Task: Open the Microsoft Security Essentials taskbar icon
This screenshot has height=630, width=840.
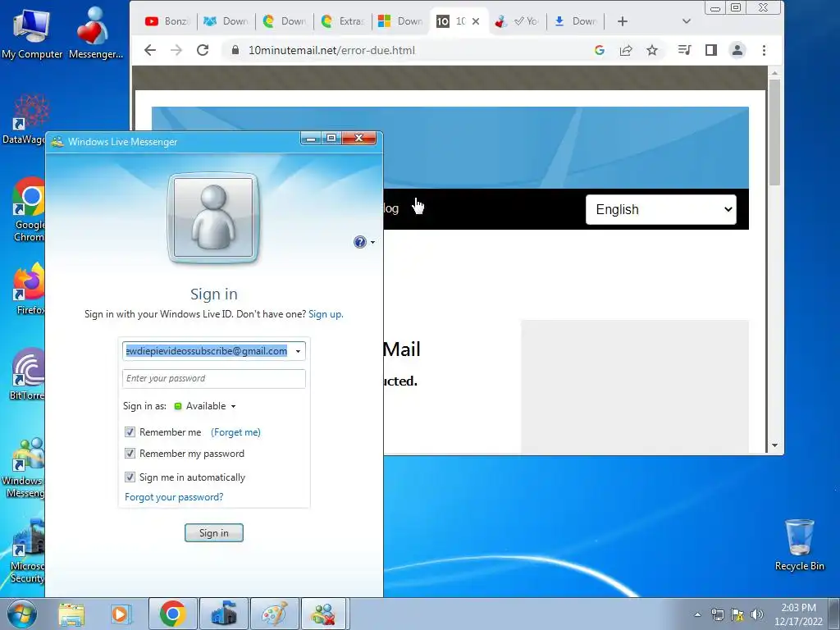Action: pyautogui.click(x=223, y=614)
